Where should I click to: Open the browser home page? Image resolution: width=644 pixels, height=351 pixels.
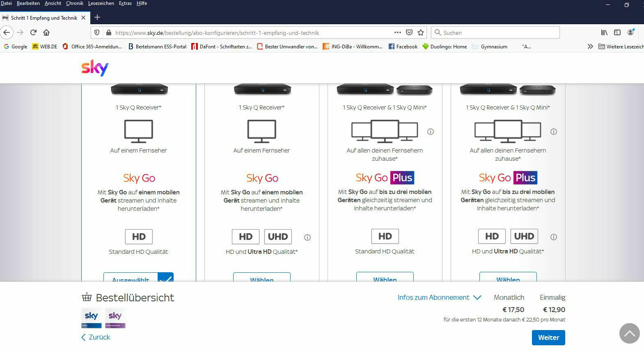click(x=46, y=32)
